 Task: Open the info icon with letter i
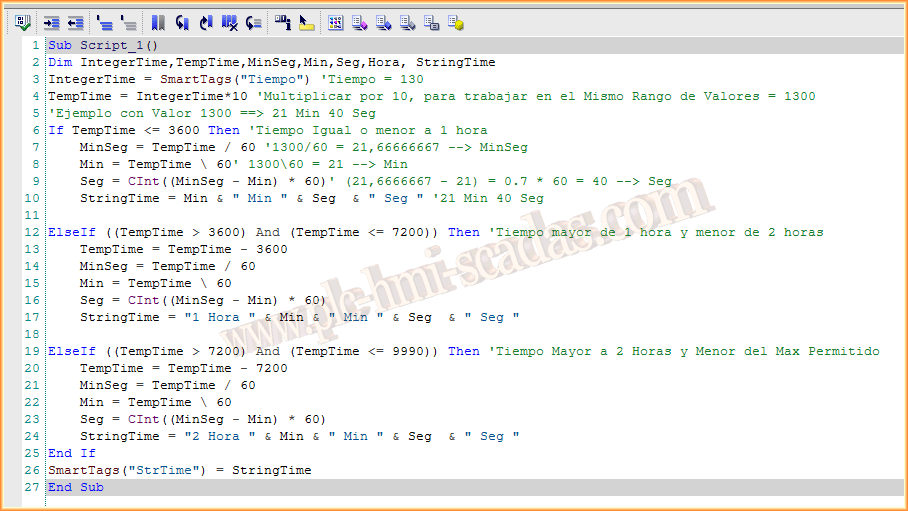coord(283,21)
